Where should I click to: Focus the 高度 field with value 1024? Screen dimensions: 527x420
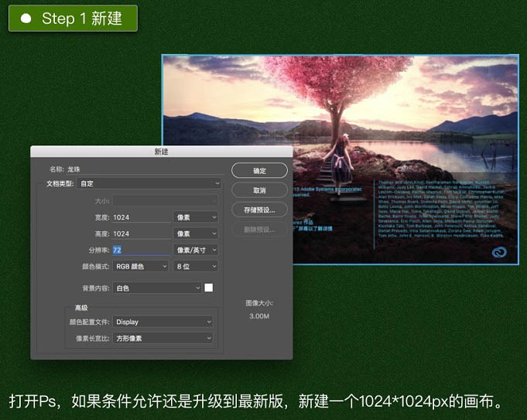pyautogui.click(x=141, y=234)
